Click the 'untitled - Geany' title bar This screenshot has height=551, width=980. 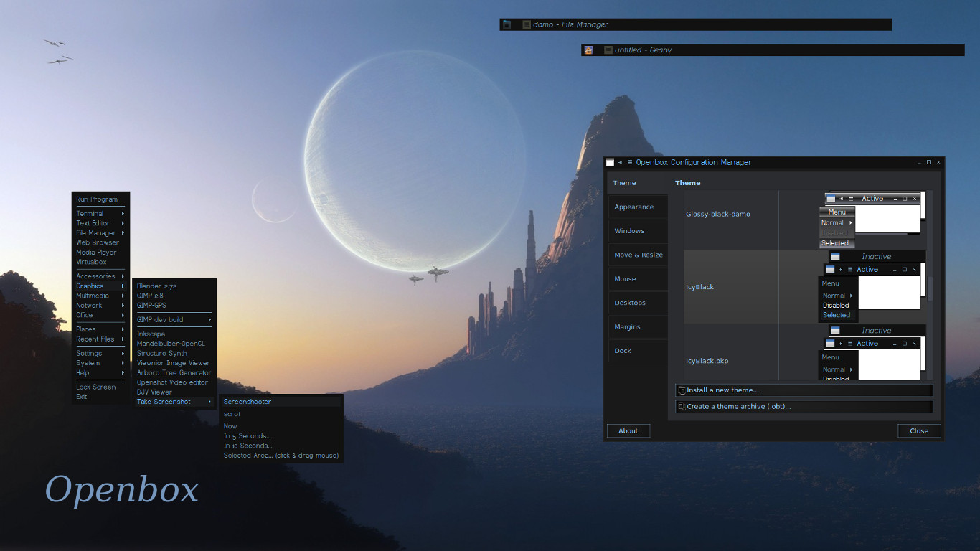pos(773,50)
